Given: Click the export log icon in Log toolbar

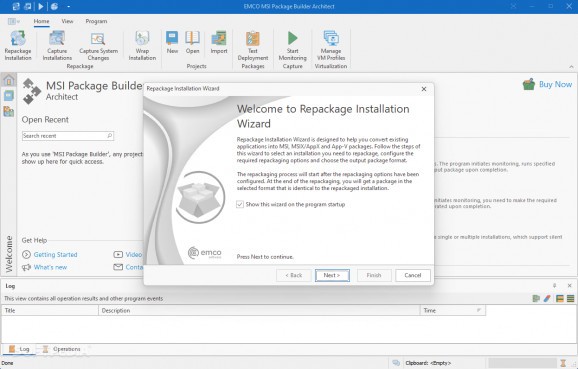Looking at the screenshot, I should pyautogui.click(x=536, y=299).
